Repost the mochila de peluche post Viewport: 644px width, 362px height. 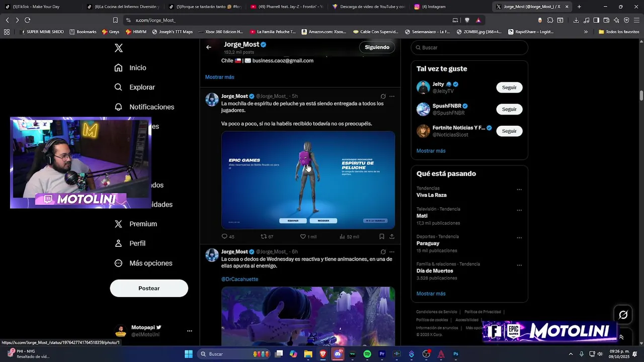tap(267, 236)
